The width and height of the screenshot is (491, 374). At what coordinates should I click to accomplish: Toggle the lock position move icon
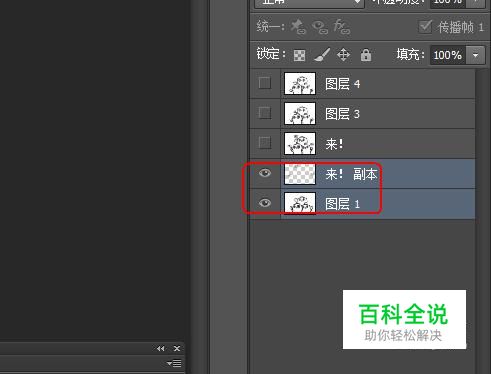(x=343, y=55)
